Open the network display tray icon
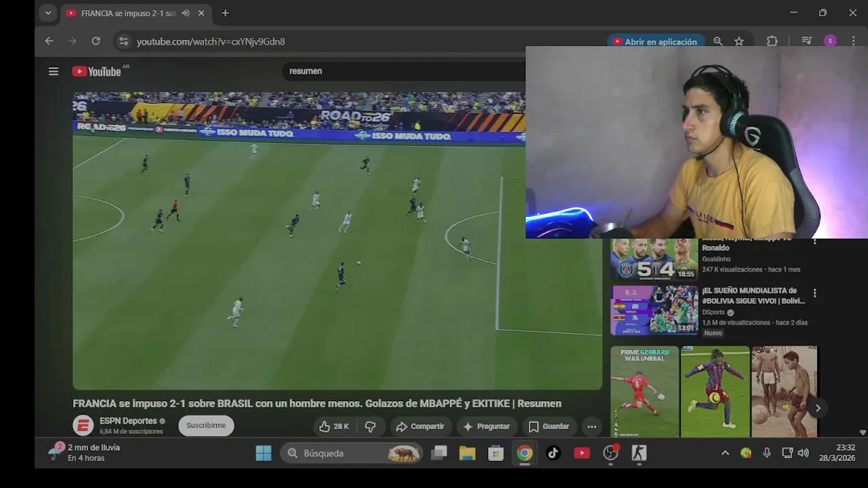Viewport: 868px width, 488px height. pyautogui.click(x=787, y=453)
